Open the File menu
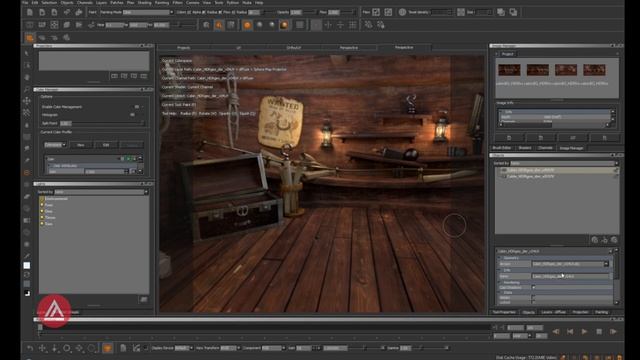 (x=25, y=2)
